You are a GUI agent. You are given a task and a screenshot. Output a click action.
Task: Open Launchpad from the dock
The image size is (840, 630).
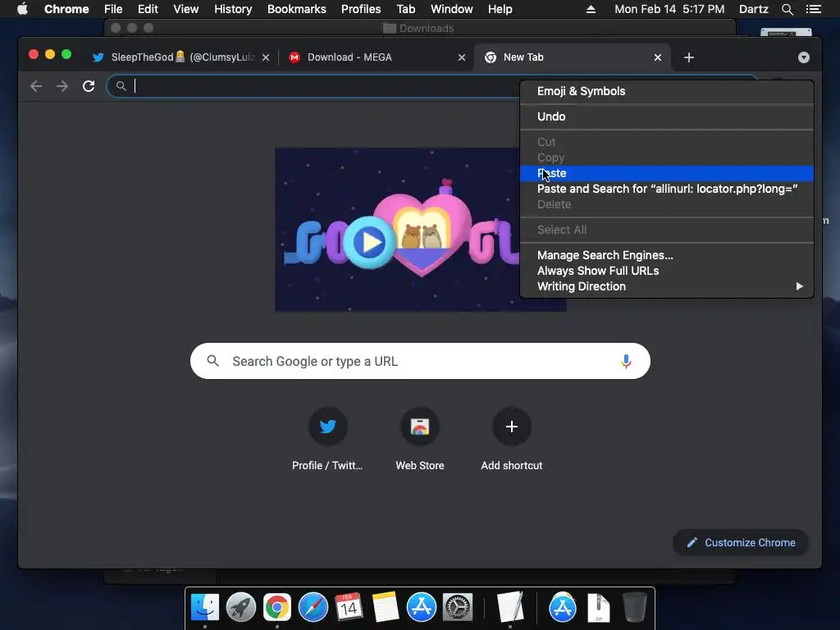[241, 608]
